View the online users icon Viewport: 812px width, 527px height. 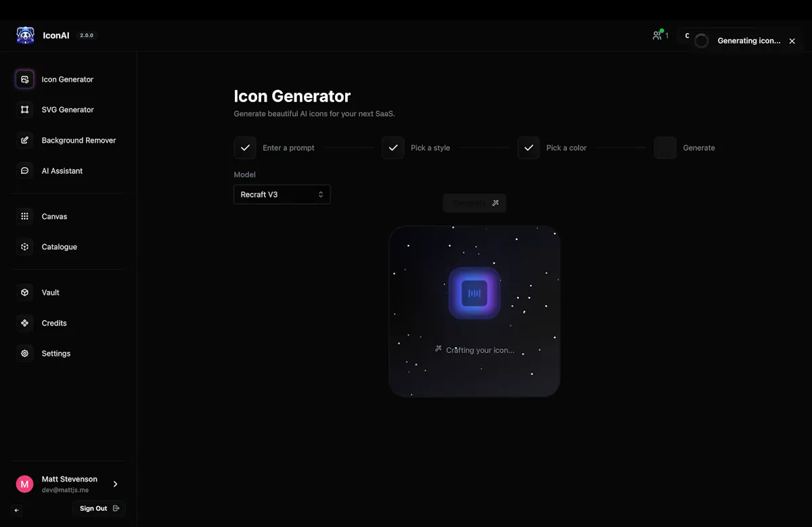[658, 35]
